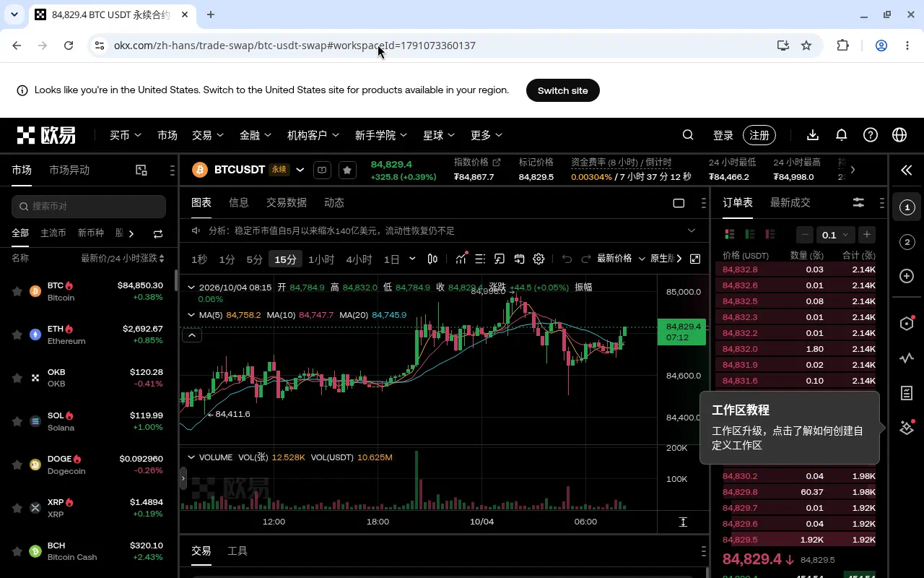Switch to workspace 2
The height and width of the screenshot is (578, 924).
[x=907, y=242]
